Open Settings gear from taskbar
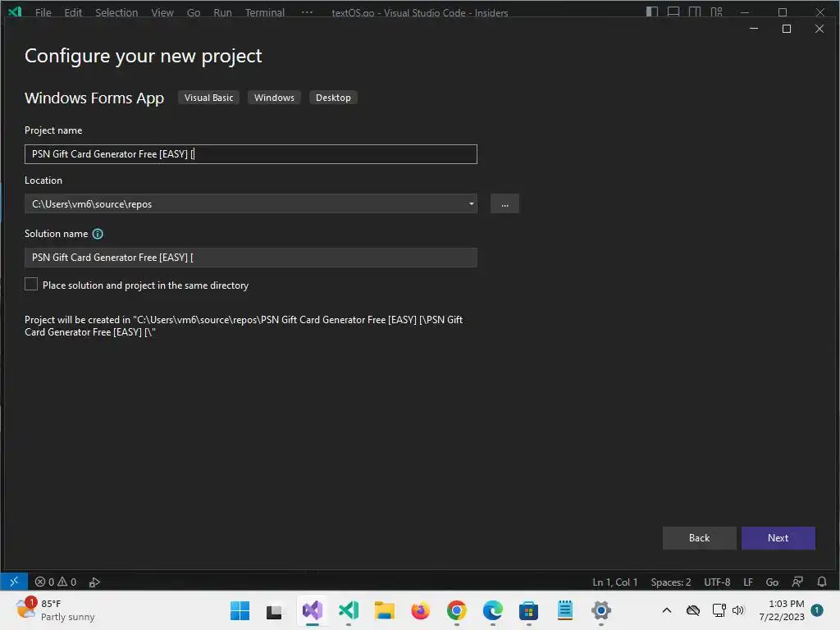Viewport: 840px width, 630px height. (x=601, y=610)
